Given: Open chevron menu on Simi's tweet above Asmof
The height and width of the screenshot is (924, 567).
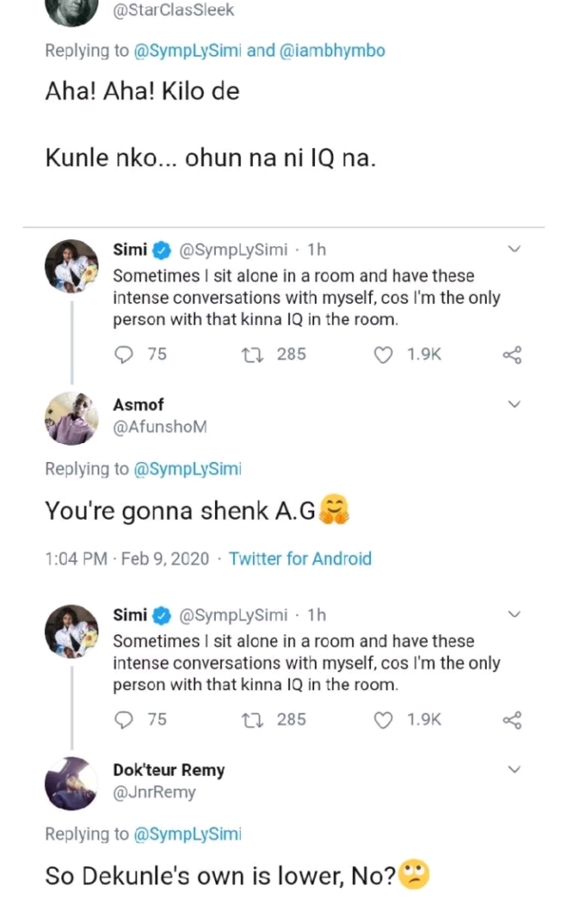Looking at the screenshot, I should tap(515, 249).
